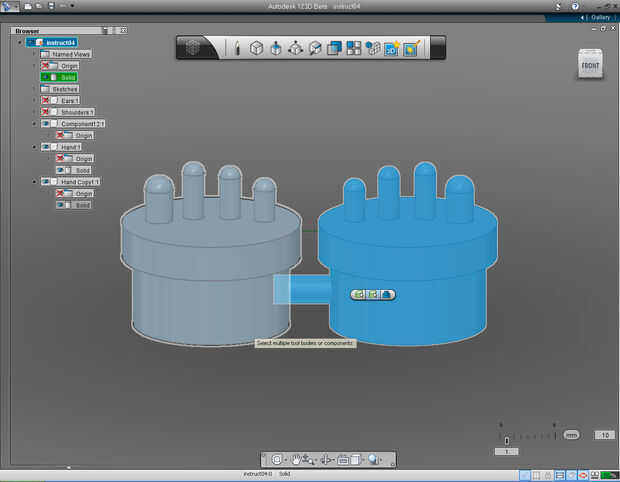This screenshot has height=482, width=620.
Task: Select the Sketch pencil tool
Action: click(237, 48)
